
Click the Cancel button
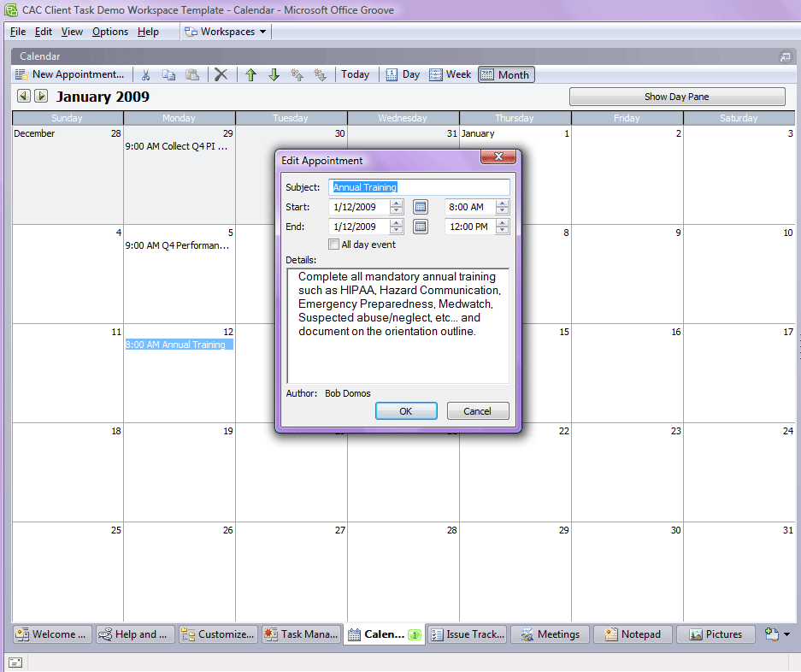(x=478, y=411)
